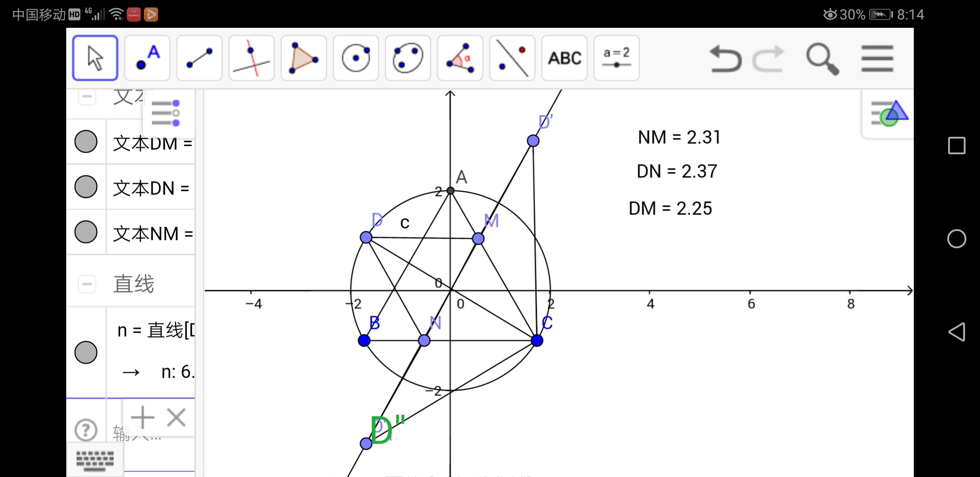
Task: Open the algebra view settings menu
Action: [x=166, y=113]
